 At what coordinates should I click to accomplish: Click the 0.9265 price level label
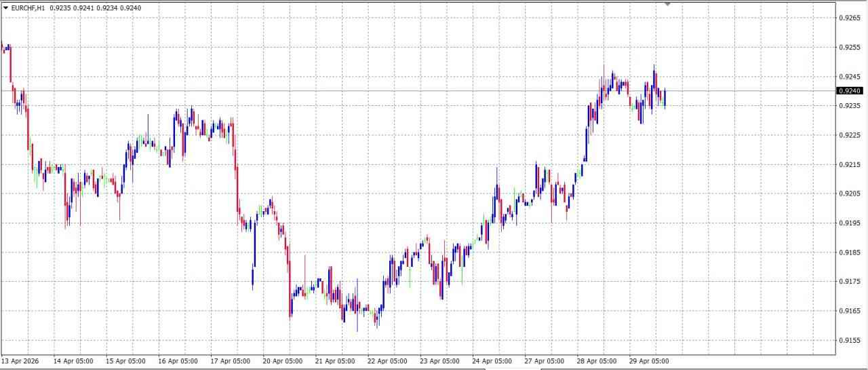[x=850, y=18]
